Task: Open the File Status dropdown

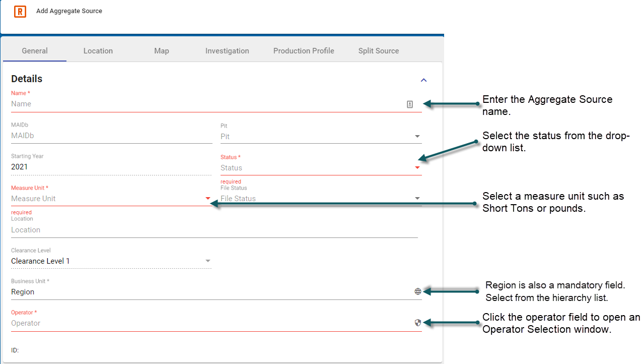Action: [417, 199]
